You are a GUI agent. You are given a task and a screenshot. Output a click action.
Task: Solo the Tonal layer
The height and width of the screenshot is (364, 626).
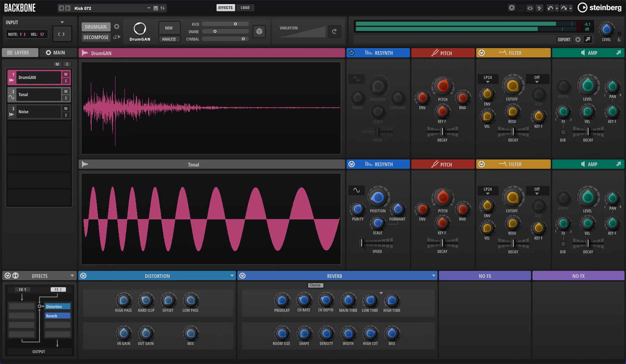tap(66, 98)
